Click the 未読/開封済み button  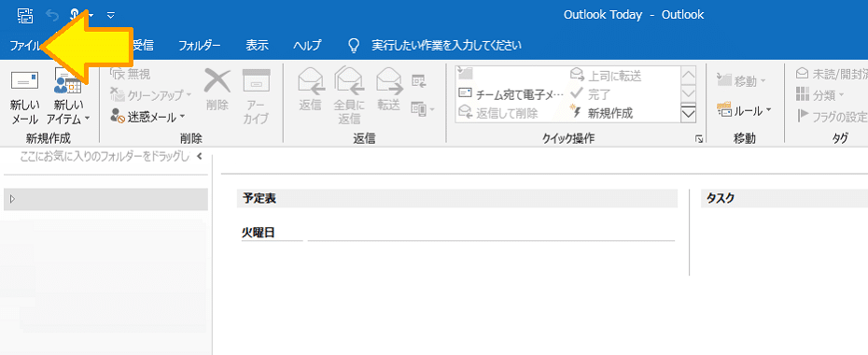(831, 73)
